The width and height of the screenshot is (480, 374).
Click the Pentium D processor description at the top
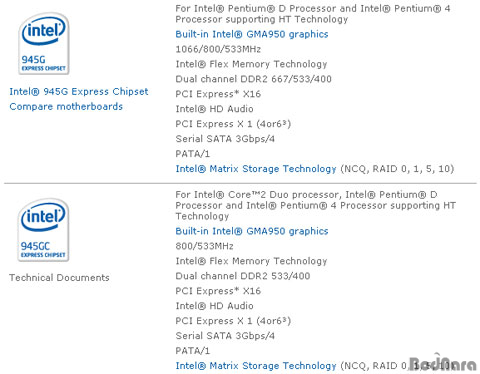coord(313,14)
